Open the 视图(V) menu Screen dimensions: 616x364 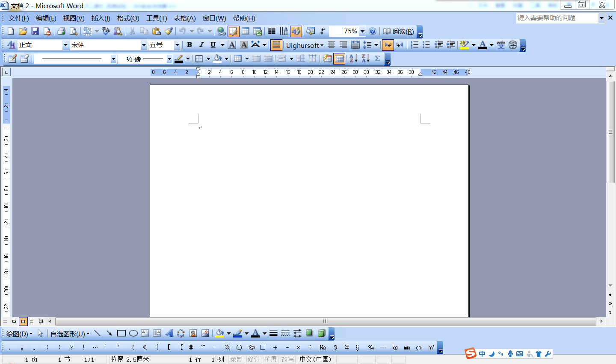tap(74, 18)
